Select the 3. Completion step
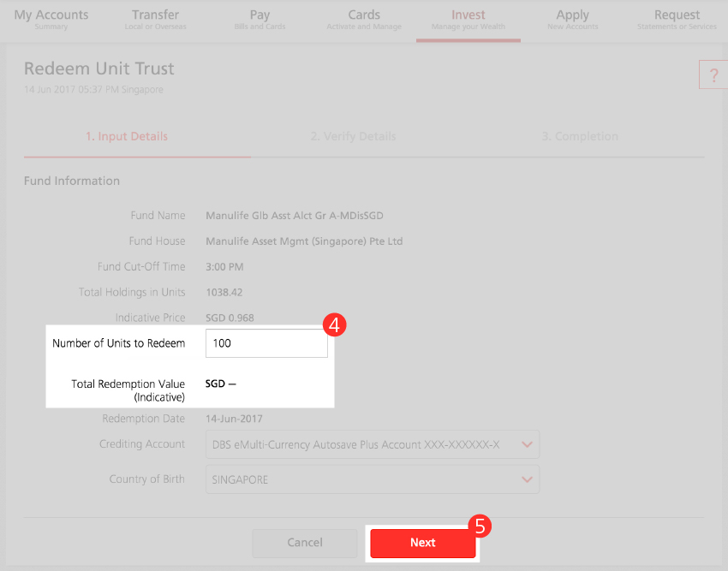 click(x=580, y=136)
